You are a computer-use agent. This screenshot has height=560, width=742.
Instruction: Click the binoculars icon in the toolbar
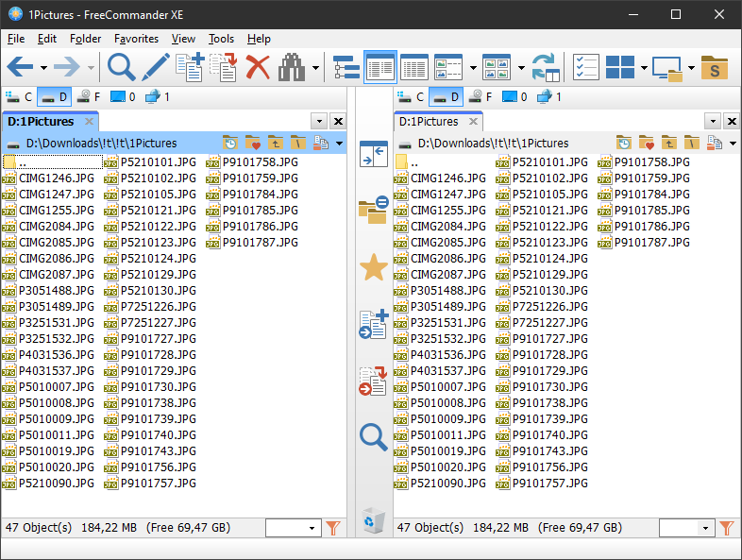pos(292,67)
